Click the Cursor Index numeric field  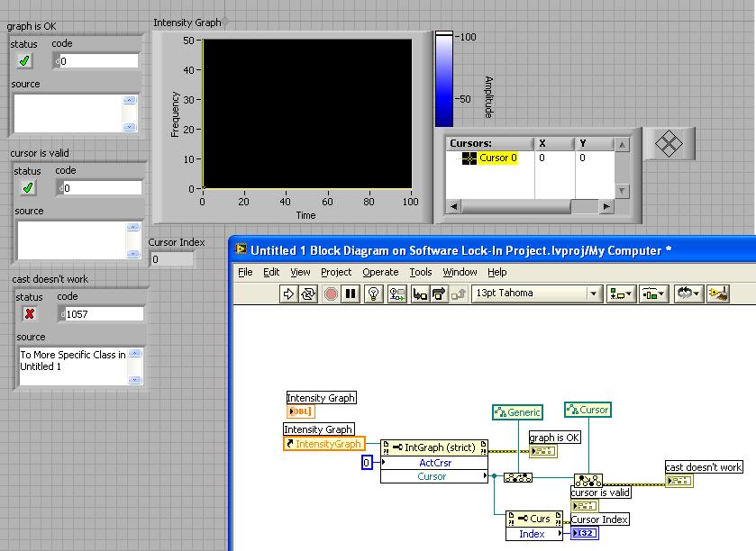[171, 259]
